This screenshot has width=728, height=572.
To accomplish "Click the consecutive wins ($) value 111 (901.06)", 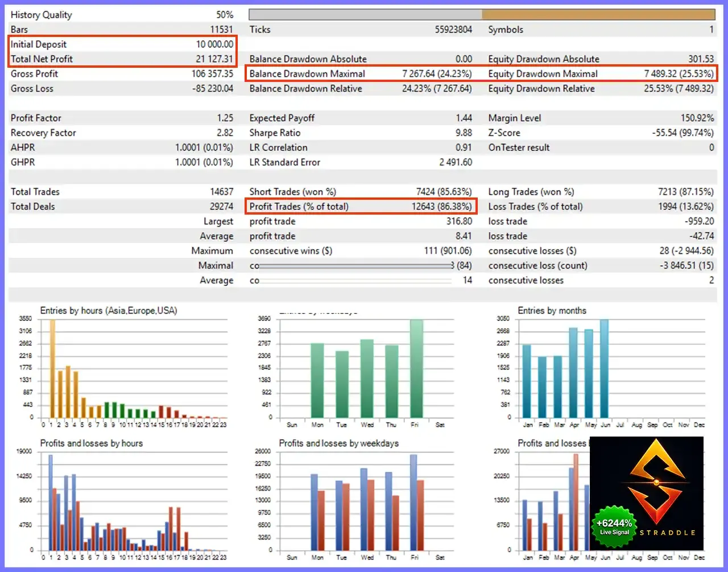I will 448,252.
